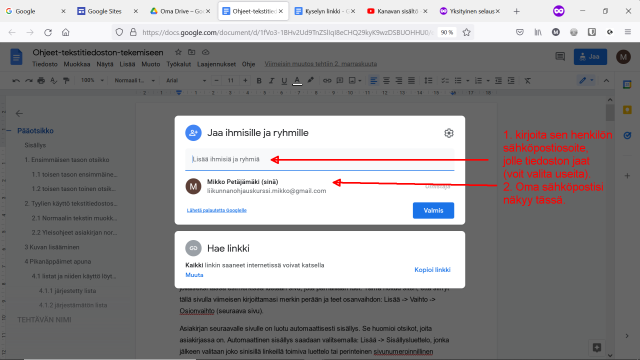Close the outline with back arrow

pos(19,113)
